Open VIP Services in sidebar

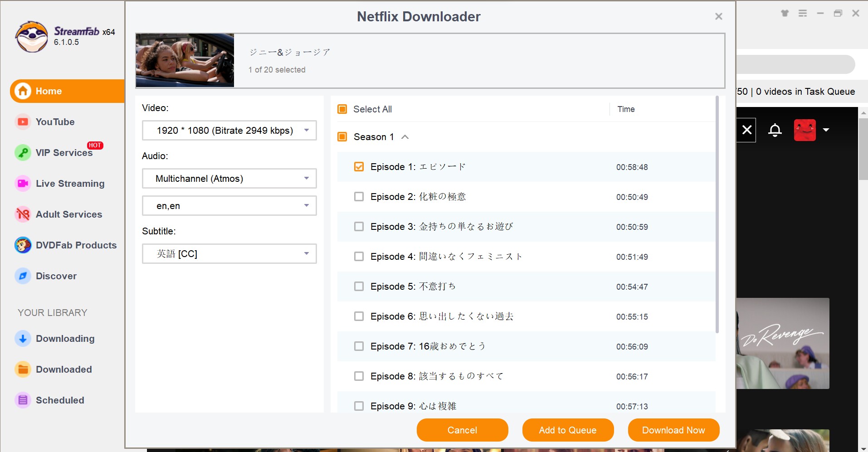click(64, 153)
